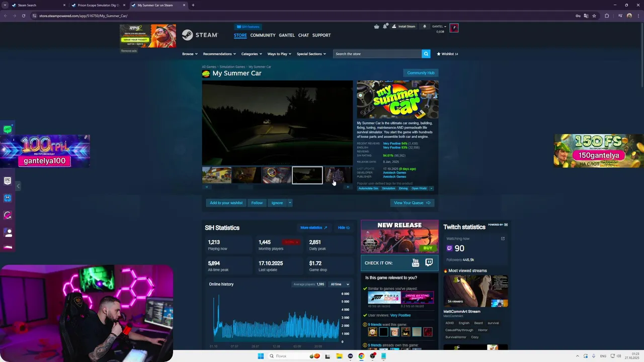Click the Chrome icon in taskbar
Image resolution: width=644 pixels, height=362 pixels.
(x=361, y=356)
